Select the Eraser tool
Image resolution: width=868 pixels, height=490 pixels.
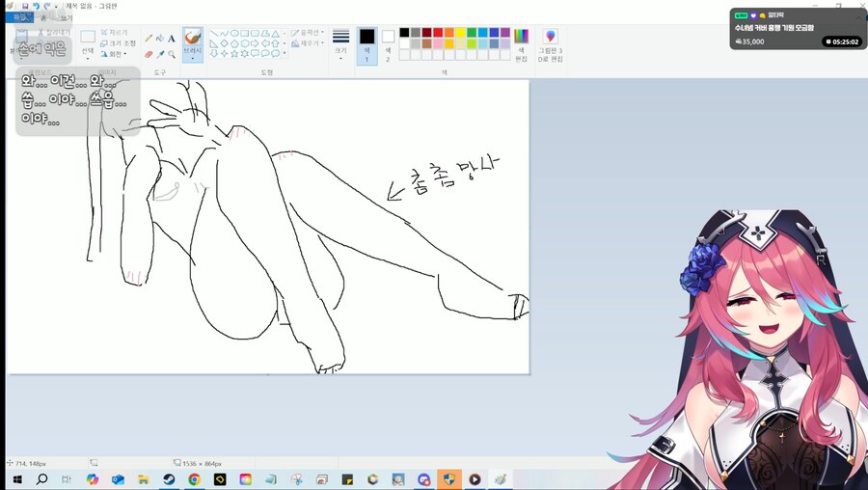point(149,54)
